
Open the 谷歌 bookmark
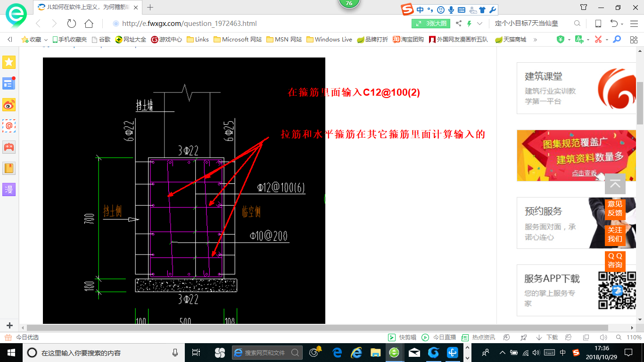(x=101, y=40)
